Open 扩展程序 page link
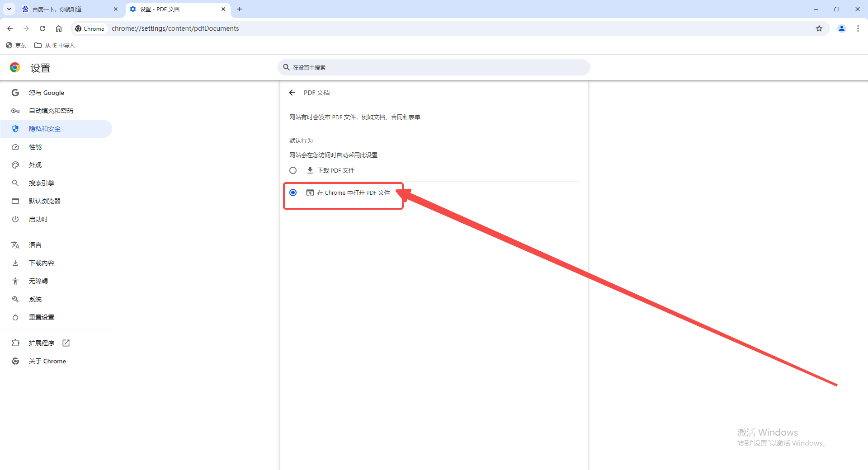This screenshot has height=470, width=868. tap(57, 343)
